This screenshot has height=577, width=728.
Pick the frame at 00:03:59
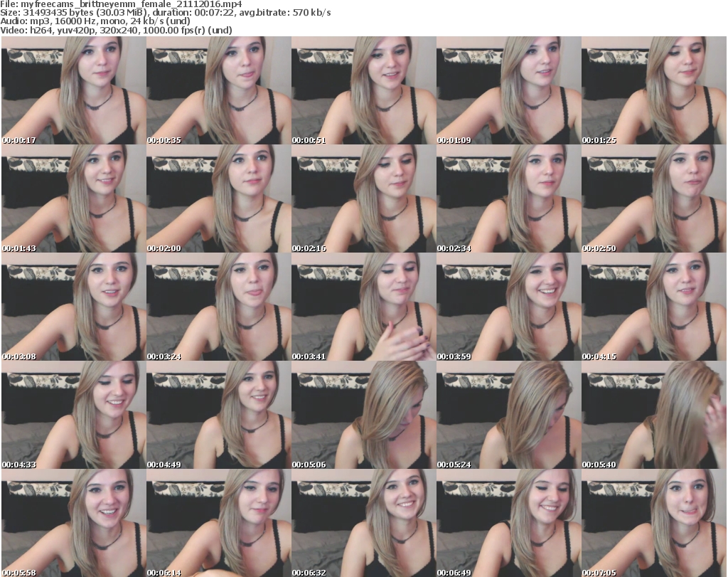pos(509,307)
